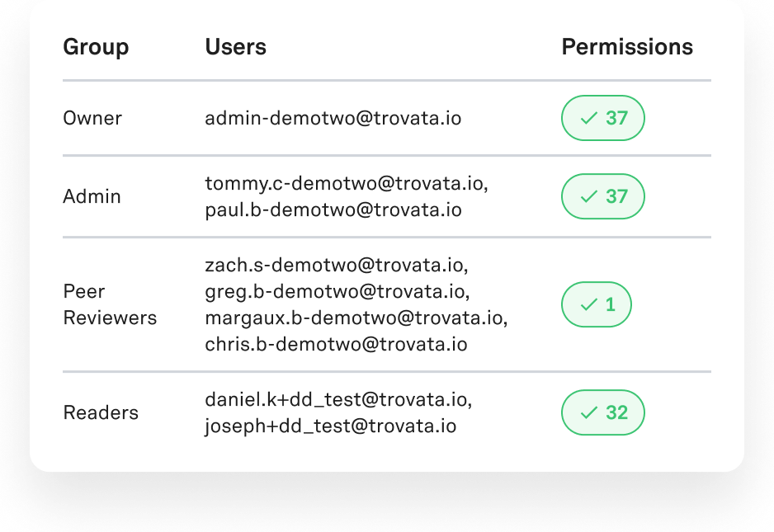The image size is (774, 532).
Task: Sort by the Group column header
Action: tap(96, 47)
